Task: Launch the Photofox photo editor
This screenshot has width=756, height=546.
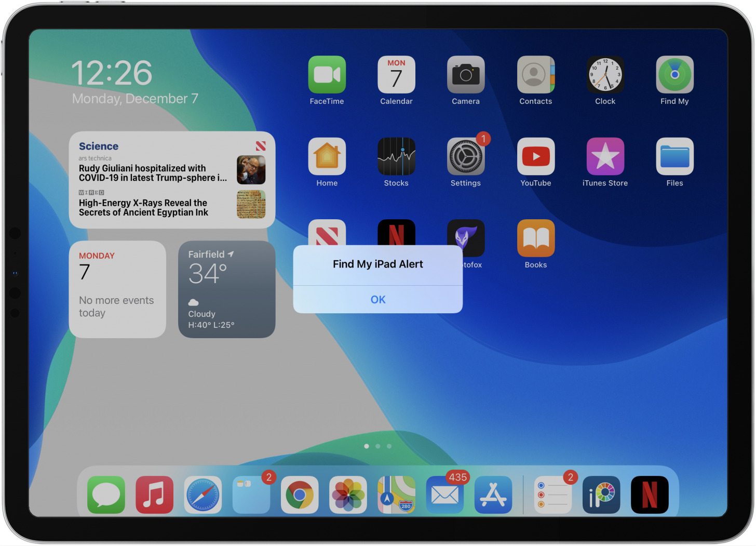Action: 466,238
